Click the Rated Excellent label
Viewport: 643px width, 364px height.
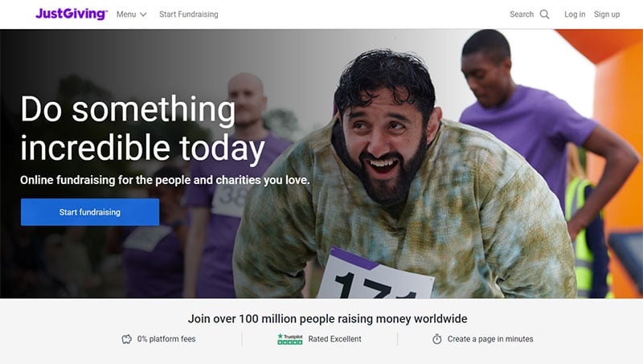(x=334, y=339)
